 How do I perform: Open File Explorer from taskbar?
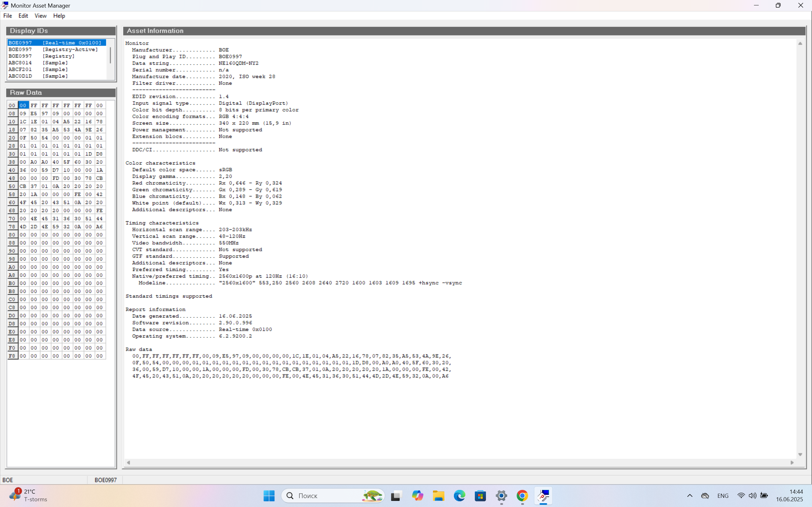point(439,496)
